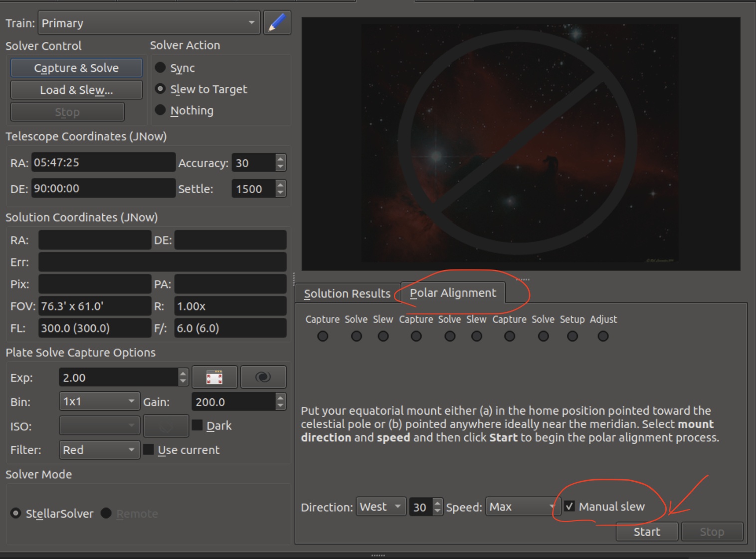The image size is (756, 559).
Task: Click the "Plate Solve Capture Options" heading
Action: pos(81,352)
